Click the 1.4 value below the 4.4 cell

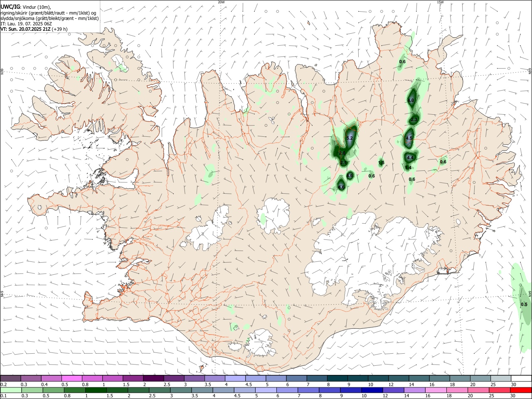click(x=409, y=167)
